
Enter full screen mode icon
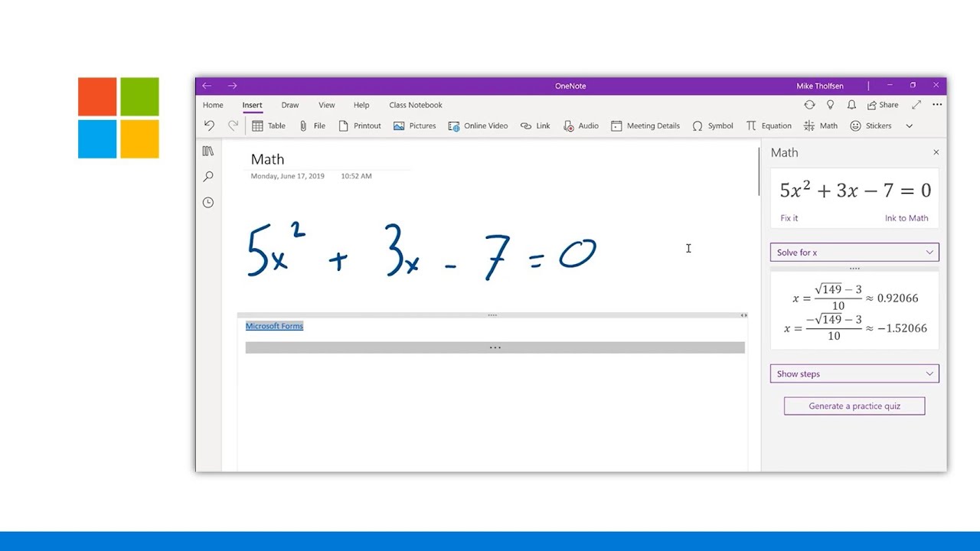tap(916, 105)
